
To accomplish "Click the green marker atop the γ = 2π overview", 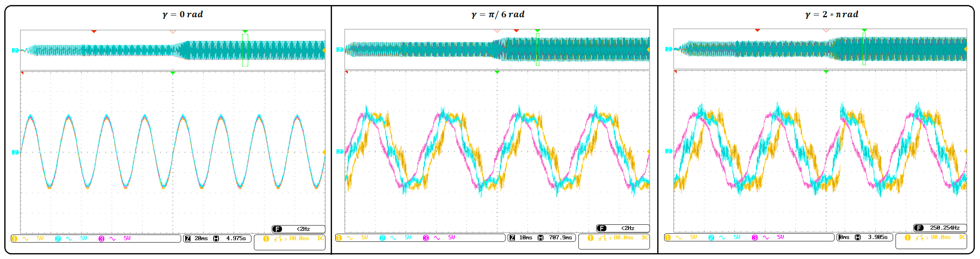I will point(864,30).
